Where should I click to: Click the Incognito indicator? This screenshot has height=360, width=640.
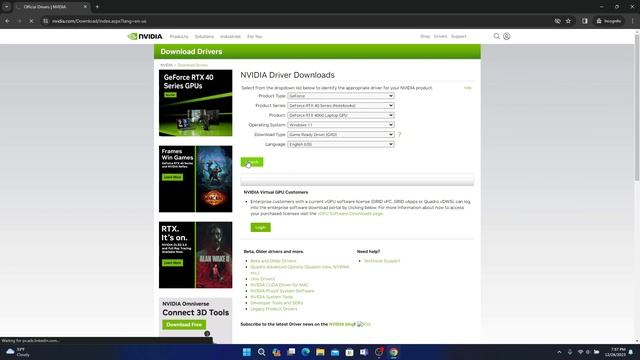[x=609, y=21]
